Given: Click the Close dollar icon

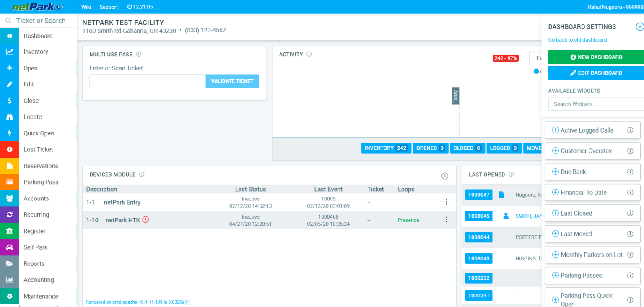Looking at the screenshot, I should pyautogui.click(x=9, y=101).
